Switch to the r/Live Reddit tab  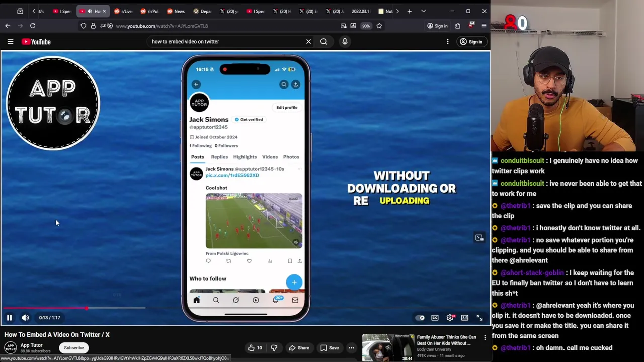click(x=123, y=11)
